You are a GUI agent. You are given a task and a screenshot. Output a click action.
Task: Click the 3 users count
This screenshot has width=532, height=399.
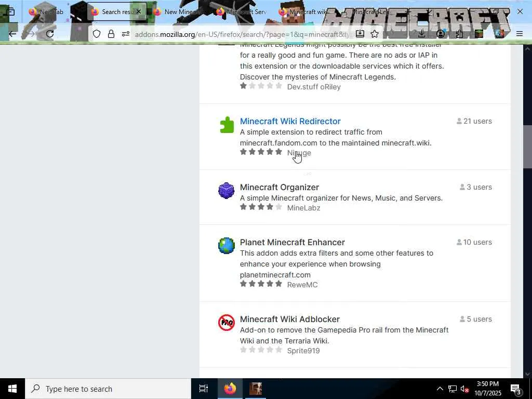tap(476, 187)
